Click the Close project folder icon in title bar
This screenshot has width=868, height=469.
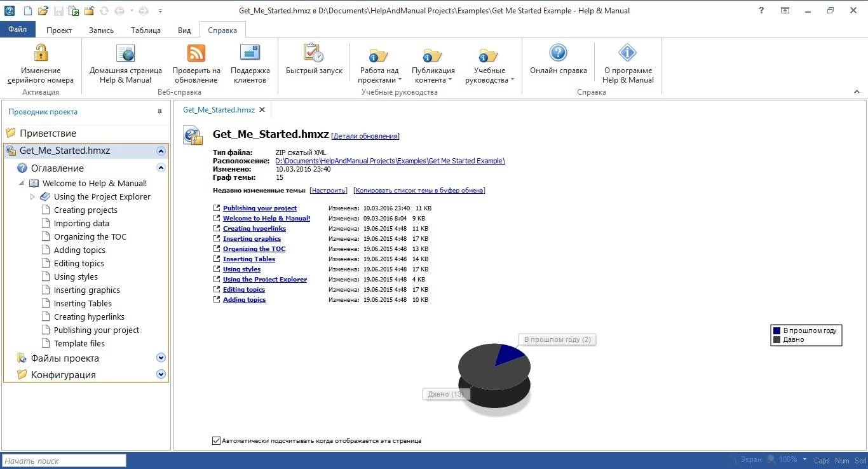(x=89, y=11)
